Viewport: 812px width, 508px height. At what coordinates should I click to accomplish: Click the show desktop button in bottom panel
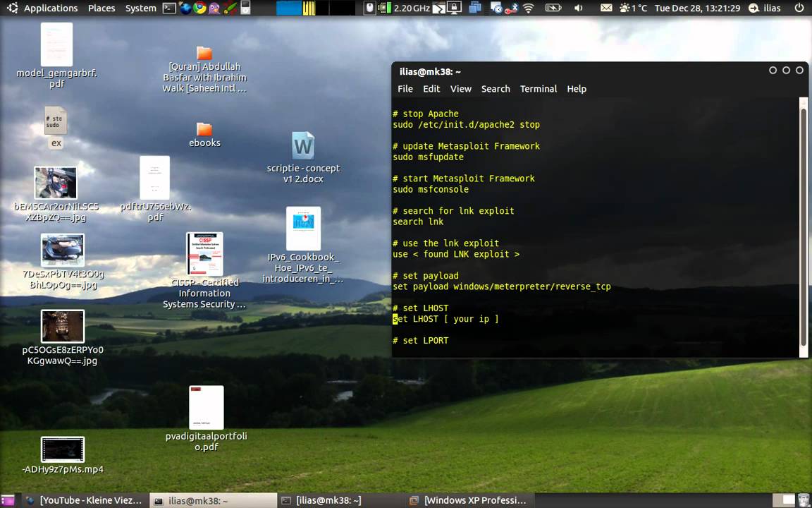click(7, 500)
